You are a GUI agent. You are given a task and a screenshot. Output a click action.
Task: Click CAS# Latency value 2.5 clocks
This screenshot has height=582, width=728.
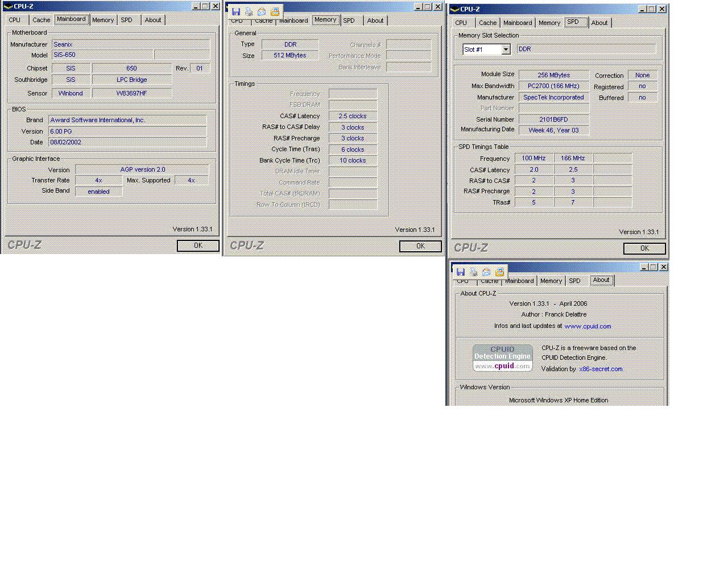pos(353,116)
